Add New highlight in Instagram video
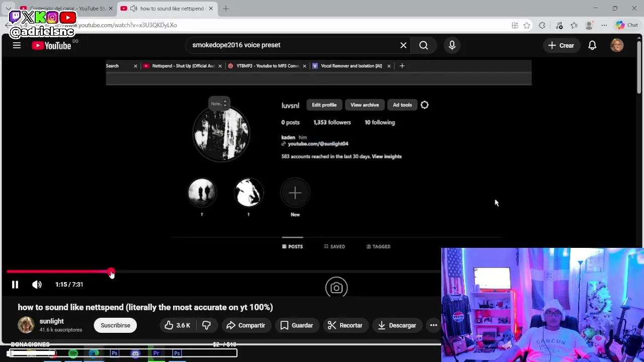This screenshot has width=644, height=362. 295,193
